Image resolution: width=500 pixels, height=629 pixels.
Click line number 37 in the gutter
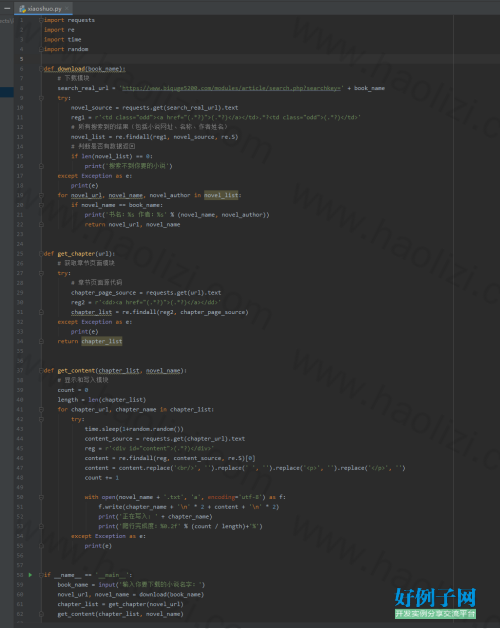point(20,370)
